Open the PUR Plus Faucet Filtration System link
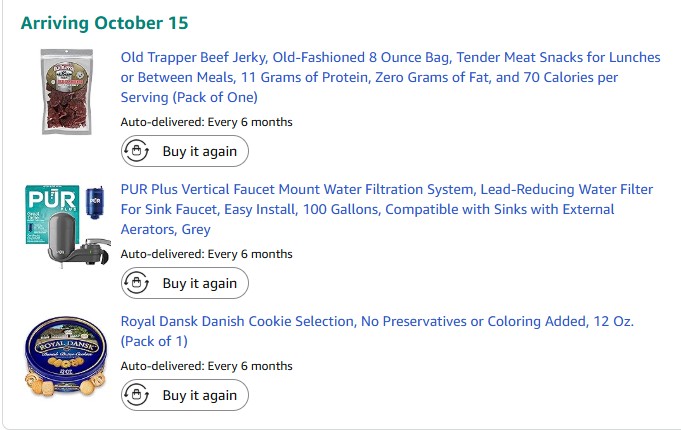The image size is (681, 430). pyautogui.click(x=386, y=209)
